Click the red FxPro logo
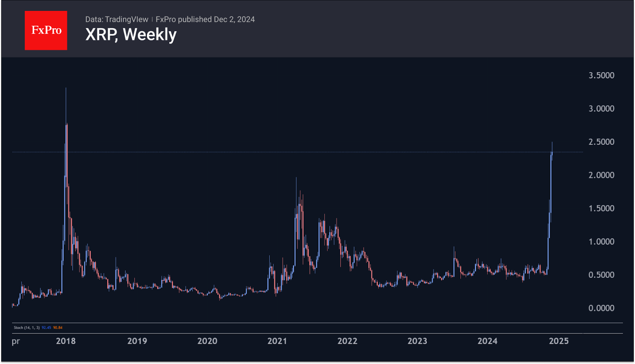This screenshot has width=635, height=364. tap(46, 31)
